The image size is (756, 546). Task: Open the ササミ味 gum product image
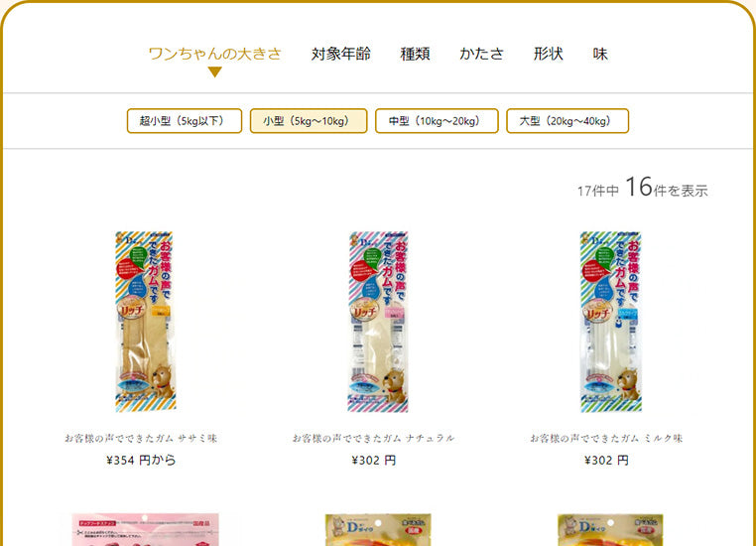(x=145, y=322)
